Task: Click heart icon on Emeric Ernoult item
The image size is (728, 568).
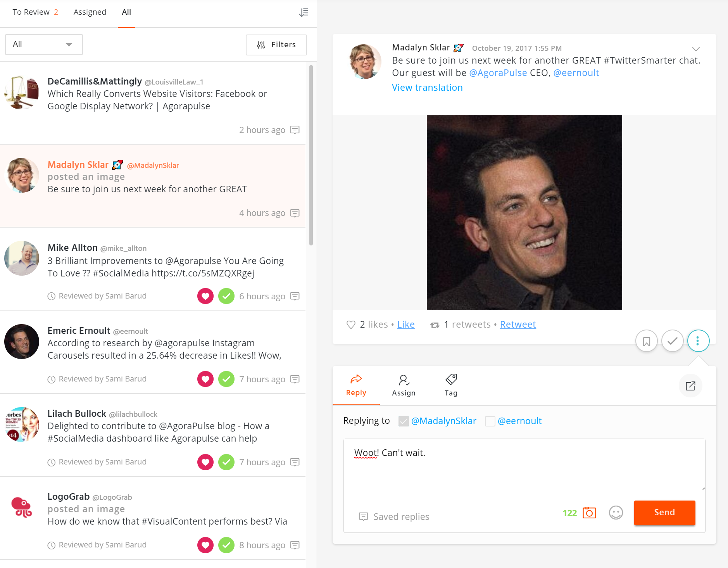Action: click(205, 379)
